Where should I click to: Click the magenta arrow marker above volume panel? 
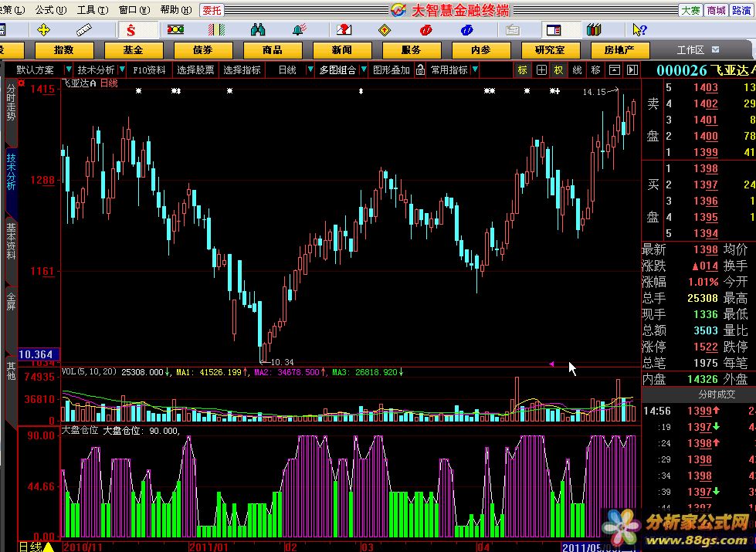[551, 364]
